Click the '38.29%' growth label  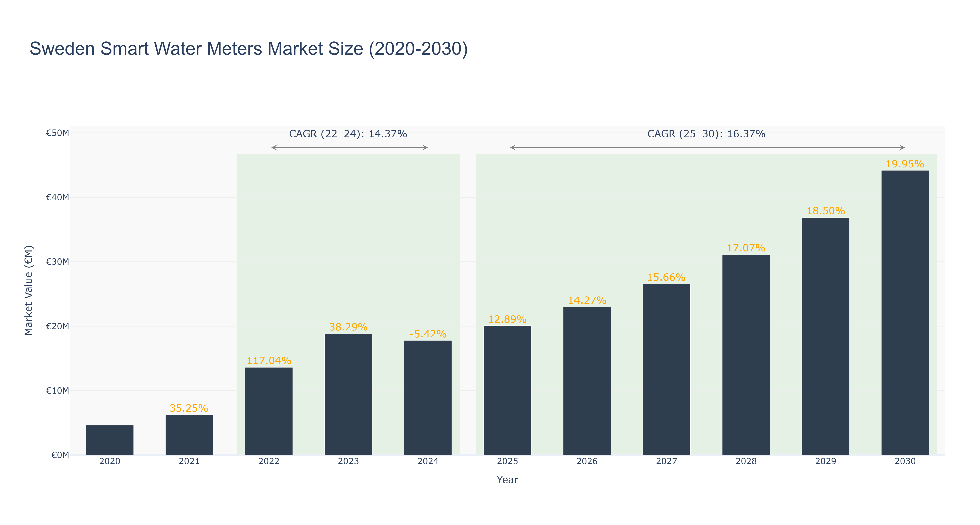(348, 327)
